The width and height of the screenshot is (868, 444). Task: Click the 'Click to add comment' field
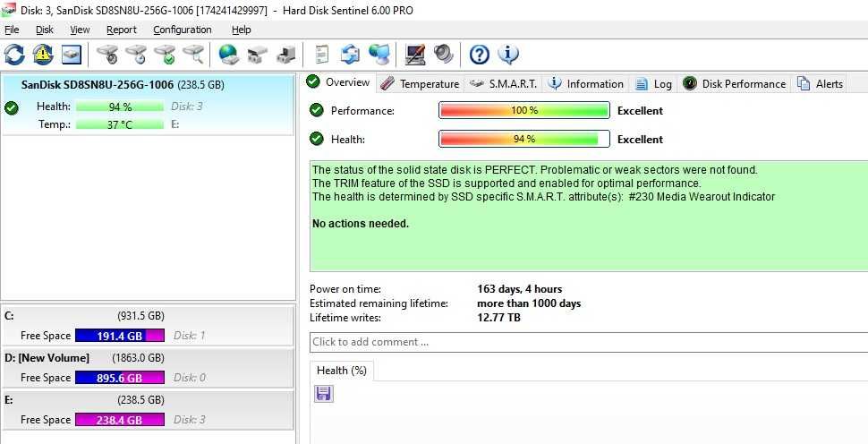pyautogui.click(x=589, y=342)
